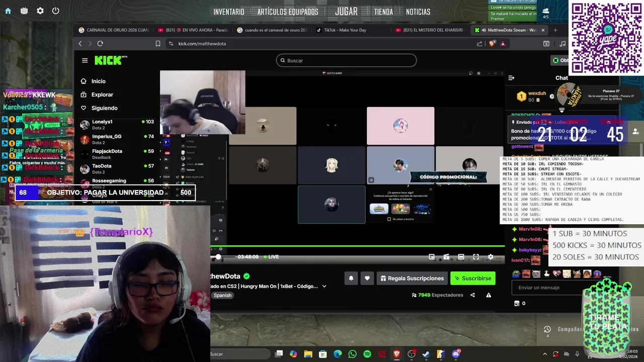Image resolution: width=644 pixels, height=362 pixels.
Task: Click the Dota power quit icon
Action: coord(55,11)
